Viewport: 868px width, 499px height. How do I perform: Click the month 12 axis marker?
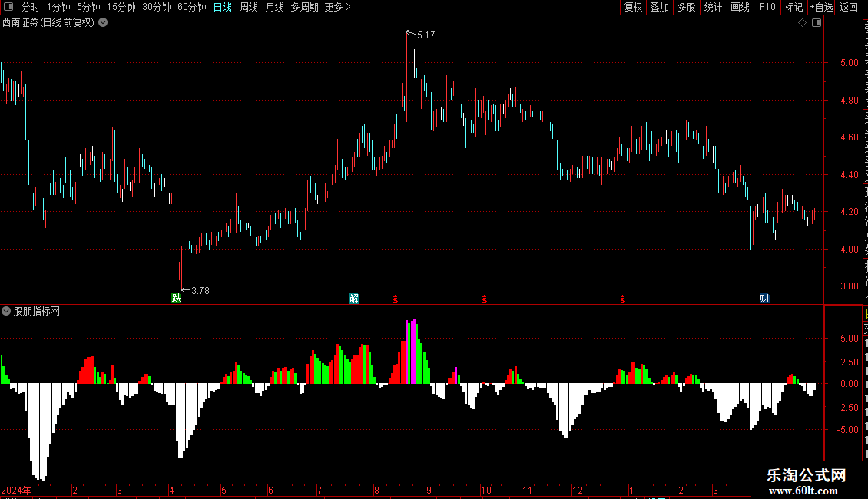(x=578, y=491)
